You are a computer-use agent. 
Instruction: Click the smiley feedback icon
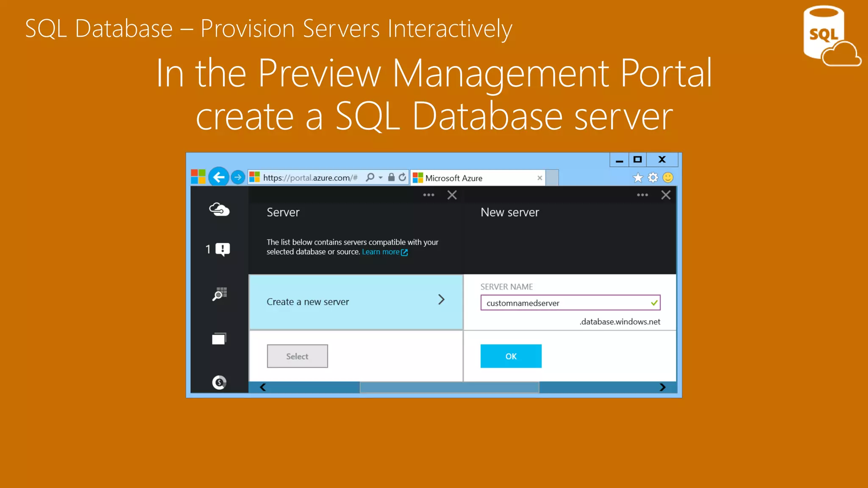click(668, 177)
